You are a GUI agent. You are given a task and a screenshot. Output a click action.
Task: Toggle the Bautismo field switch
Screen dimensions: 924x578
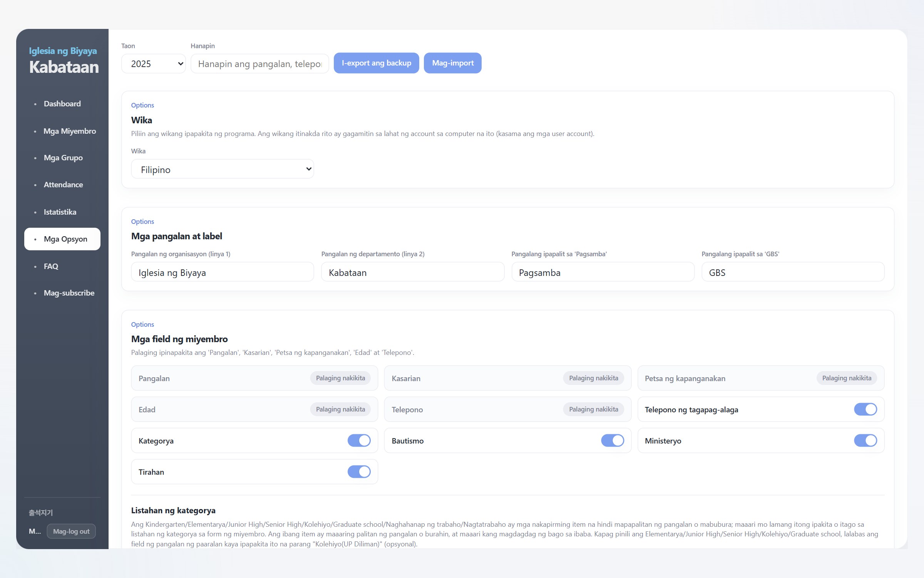(x=613, y=440)
